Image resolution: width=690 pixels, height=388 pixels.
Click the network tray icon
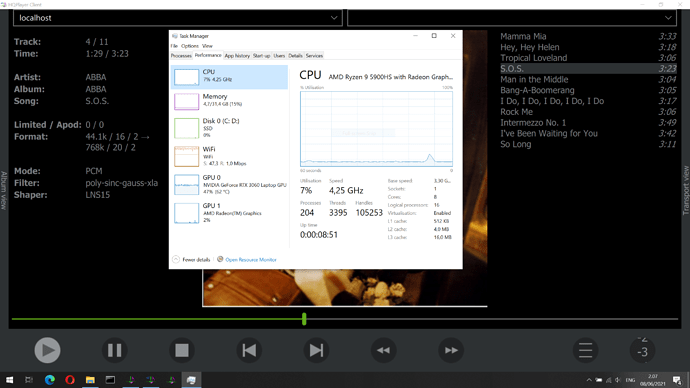click(609, 380)
